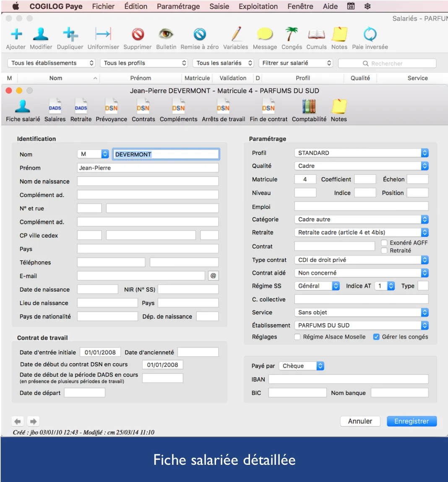Open Cumuls book icon
The image size is (448, 482).
(316, 34)
